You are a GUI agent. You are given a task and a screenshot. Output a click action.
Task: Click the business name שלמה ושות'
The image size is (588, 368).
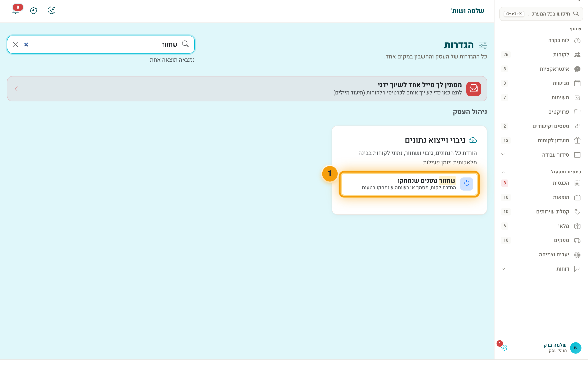468,11
